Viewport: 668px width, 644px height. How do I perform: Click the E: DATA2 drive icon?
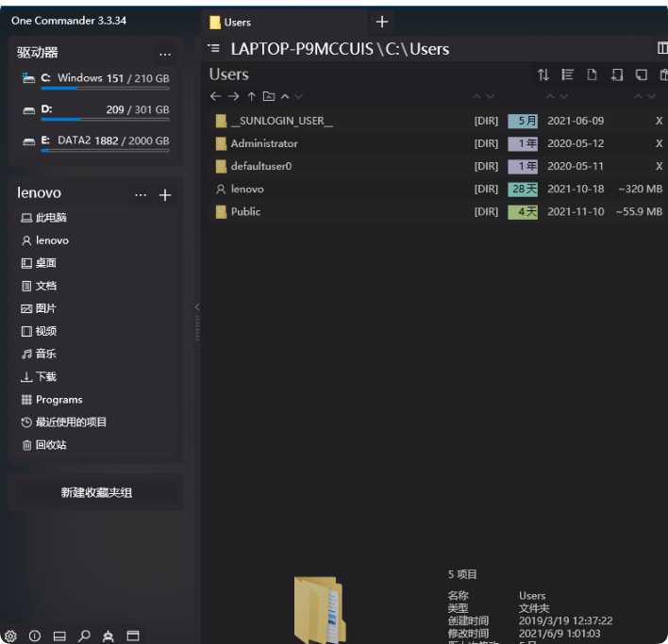28,141
